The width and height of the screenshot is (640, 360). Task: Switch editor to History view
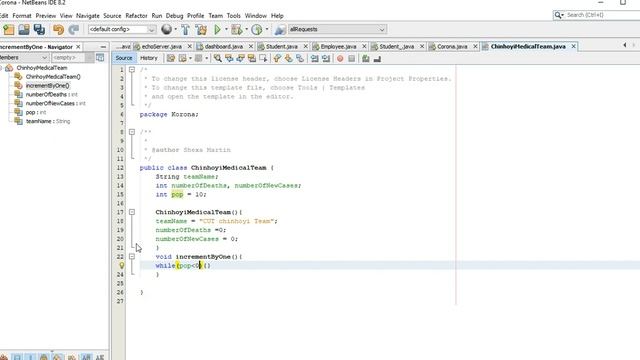(x=149, y=58)
